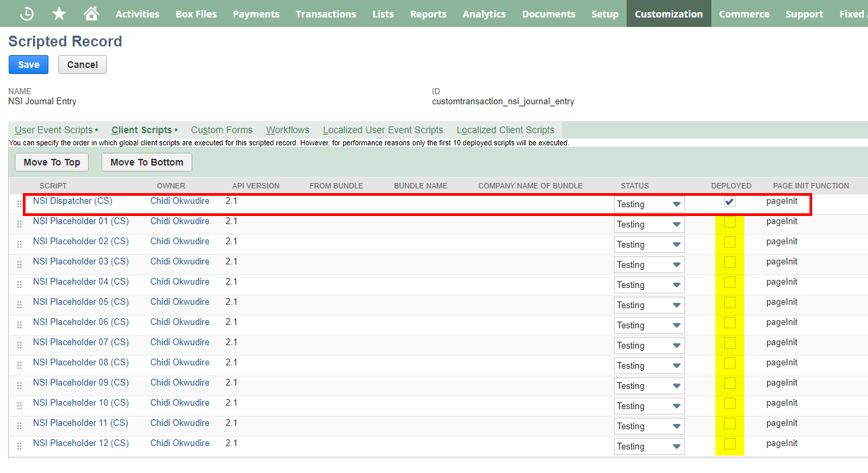Grab drag handle of Placeholder 08 row
The width and height of the screenshot is (868, 473).
19,365
